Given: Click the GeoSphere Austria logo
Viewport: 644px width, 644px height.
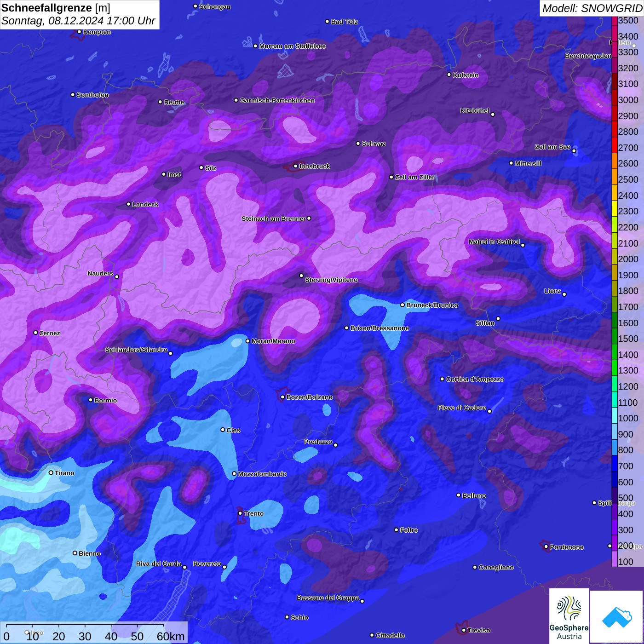Looking at the screenshot, I should [569, 616].
